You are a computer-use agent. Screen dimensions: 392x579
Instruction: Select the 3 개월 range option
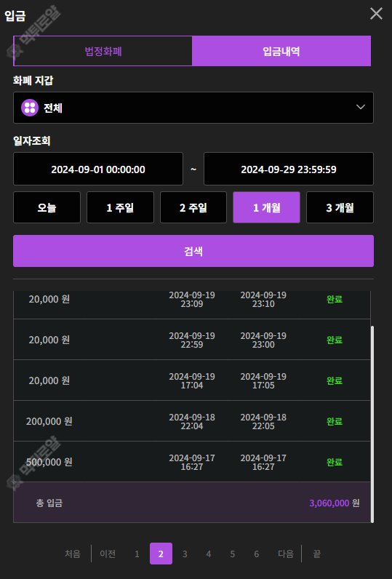click(340, 207)
